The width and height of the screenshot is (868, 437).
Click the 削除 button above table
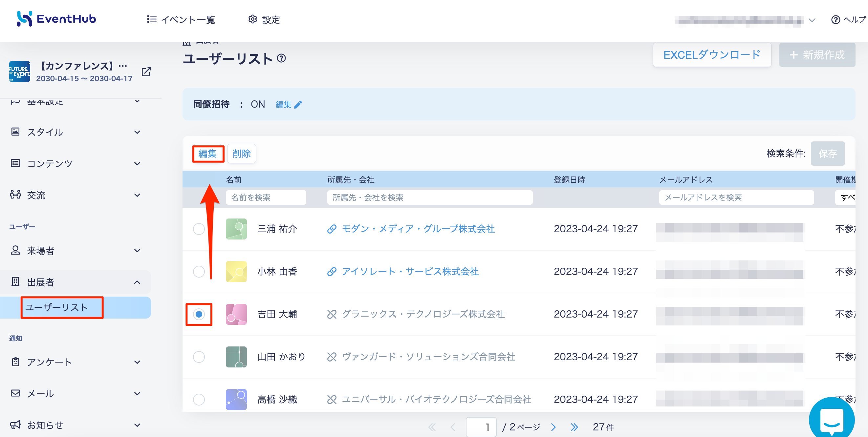click(241, 154)
